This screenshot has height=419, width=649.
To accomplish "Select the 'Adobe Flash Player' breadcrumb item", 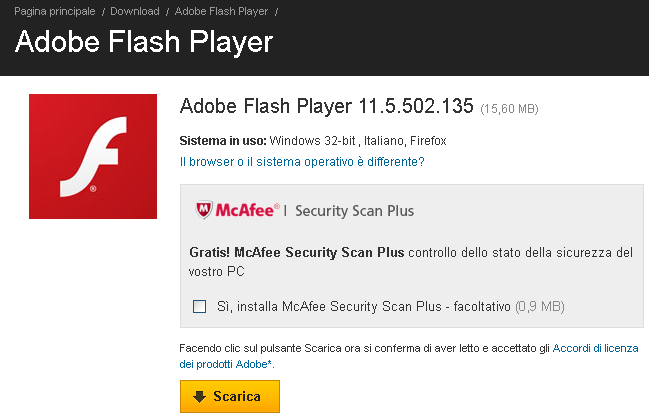I will (x=221, y=11).
